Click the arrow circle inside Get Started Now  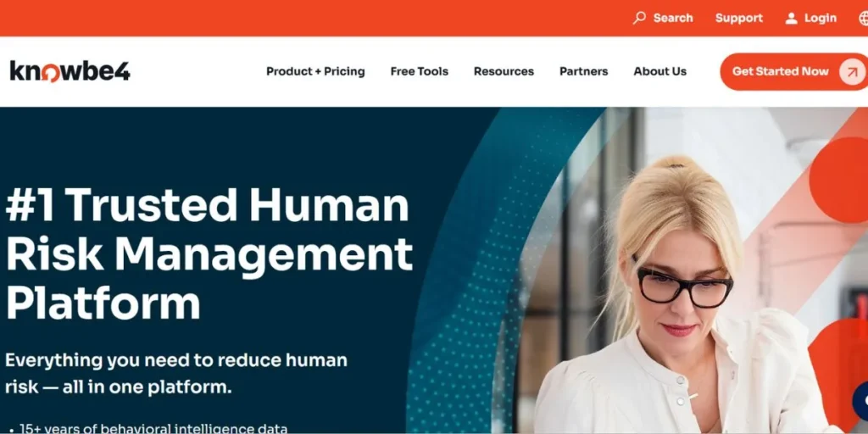852,72
